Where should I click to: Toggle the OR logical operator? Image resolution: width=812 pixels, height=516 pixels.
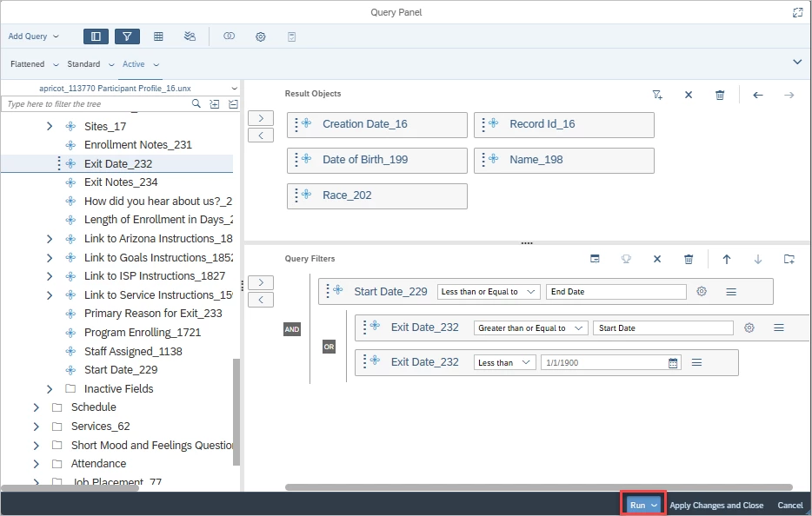coord(329,347)
